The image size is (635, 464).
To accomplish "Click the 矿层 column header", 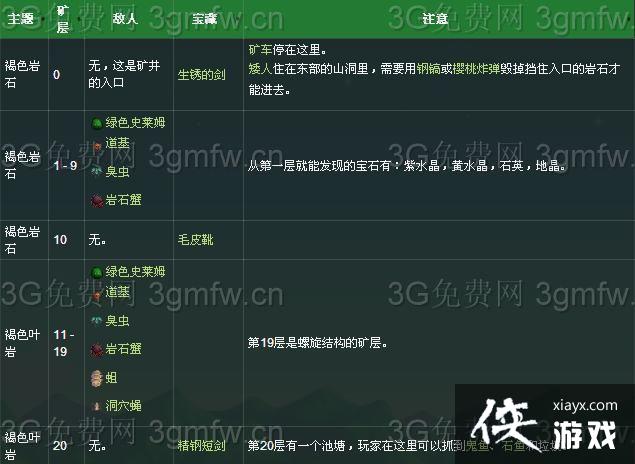I will [x=62, y=19].
